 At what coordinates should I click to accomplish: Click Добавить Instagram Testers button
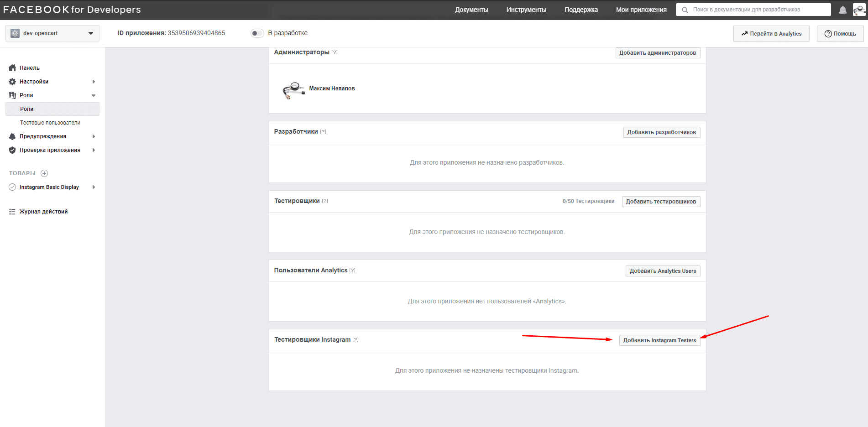[x=660, y=340]
